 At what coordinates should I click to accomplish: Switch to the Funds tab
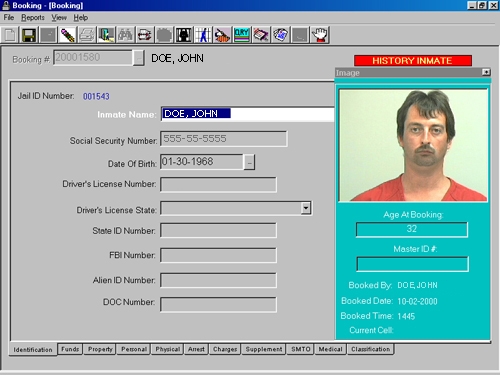click(x=70, y=349)
